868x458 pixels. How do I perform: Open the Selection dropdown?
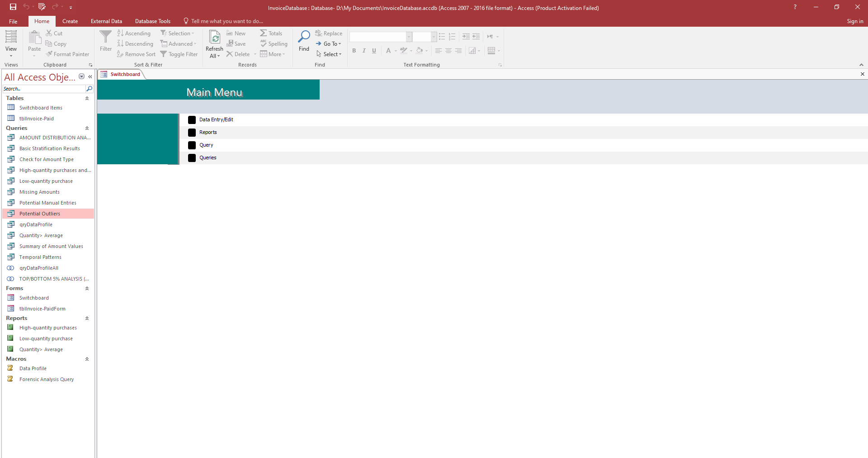[177, 33]
